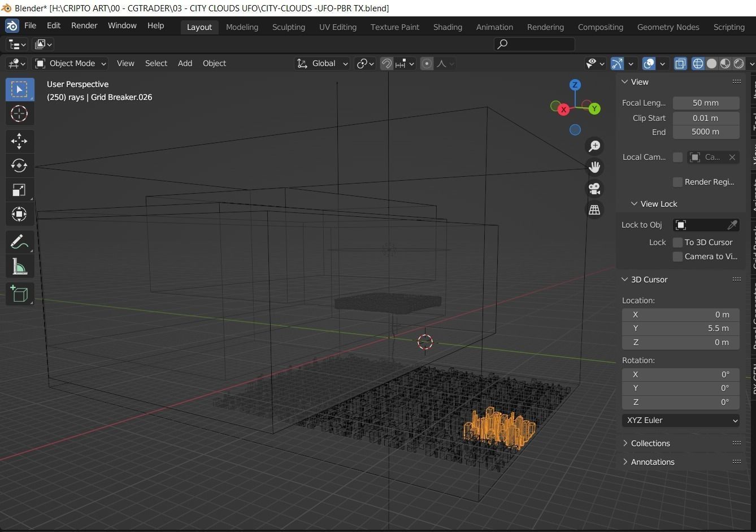The image size is (756, 532).
Task: Click the Z axis on navigation gizmo
Action: [575, 85]
